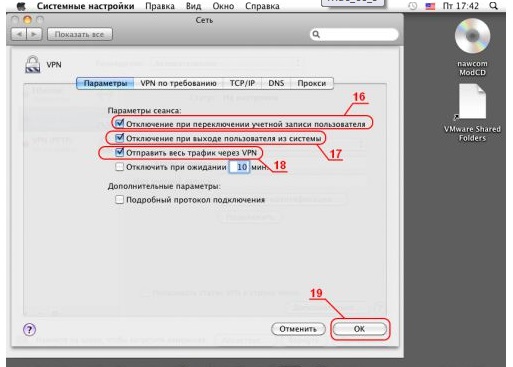Open the Прокси tab
This screenshot has width=513, height=367.
pos(312,83)
